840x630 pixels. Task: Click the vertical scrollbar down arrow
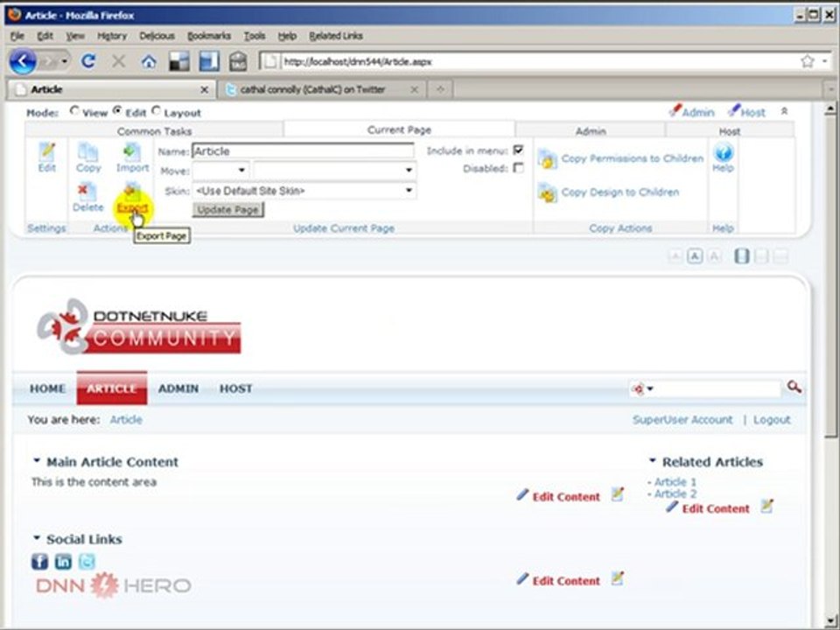click(x=831, y=621)
